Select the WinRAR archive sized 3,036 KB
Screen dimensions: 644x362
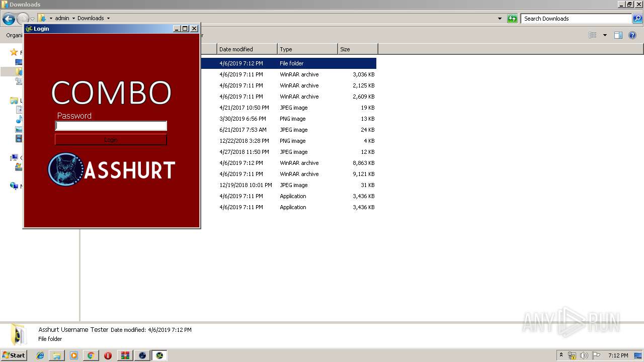click(288, 74)
